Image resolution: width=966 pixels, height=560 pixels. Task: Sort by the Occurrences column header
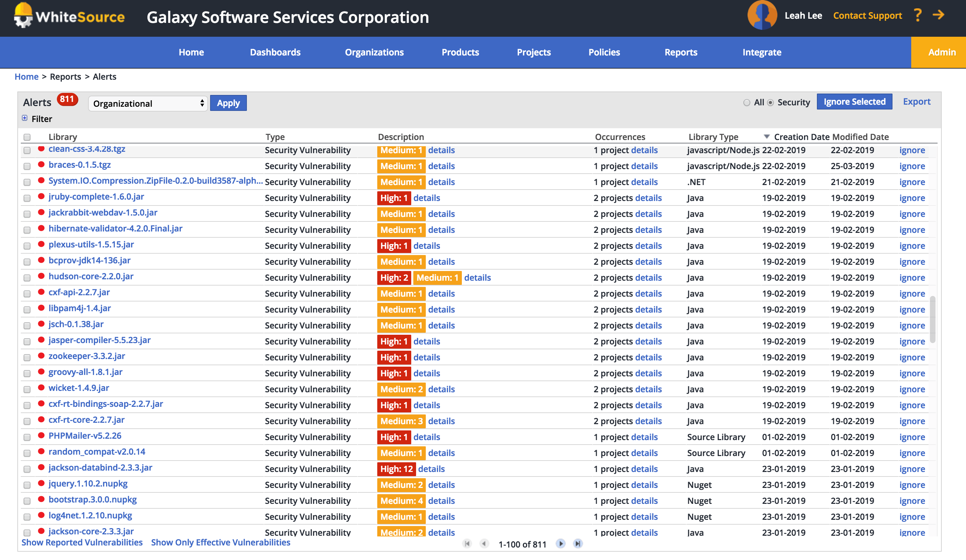point(620,137)
